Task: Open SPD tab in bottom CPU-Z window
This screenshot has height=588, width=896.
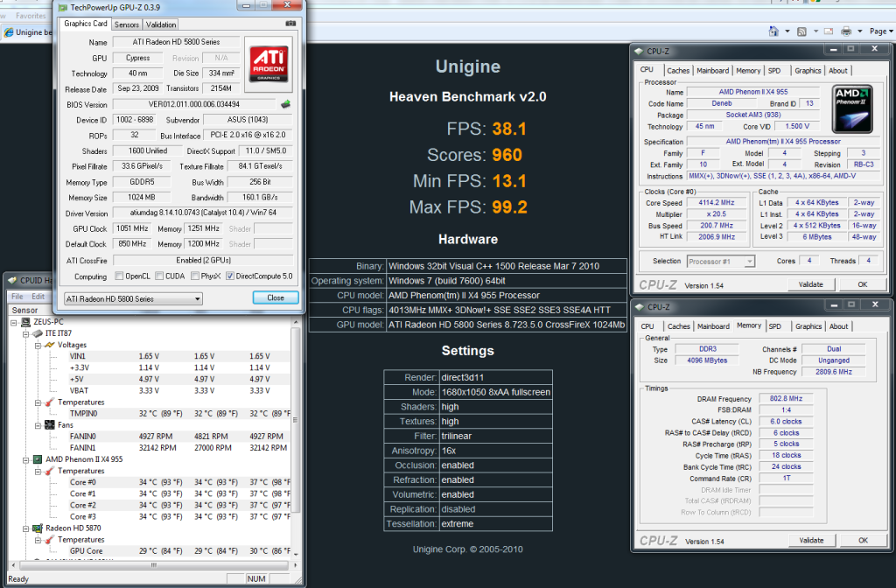Action: point(775,326)
